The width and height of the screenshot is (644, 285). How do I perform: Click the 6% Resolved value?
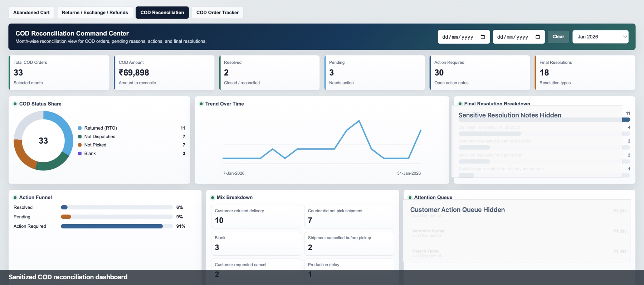click(x=180, y=207)
